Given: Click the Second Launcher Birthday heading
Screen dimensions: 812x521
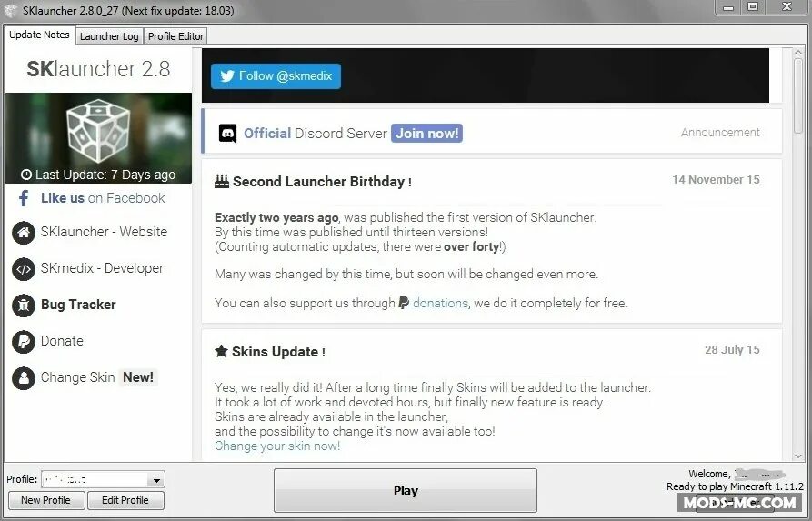Looking at the screenshot, I should pyautogui.click(x=322, y=182).
